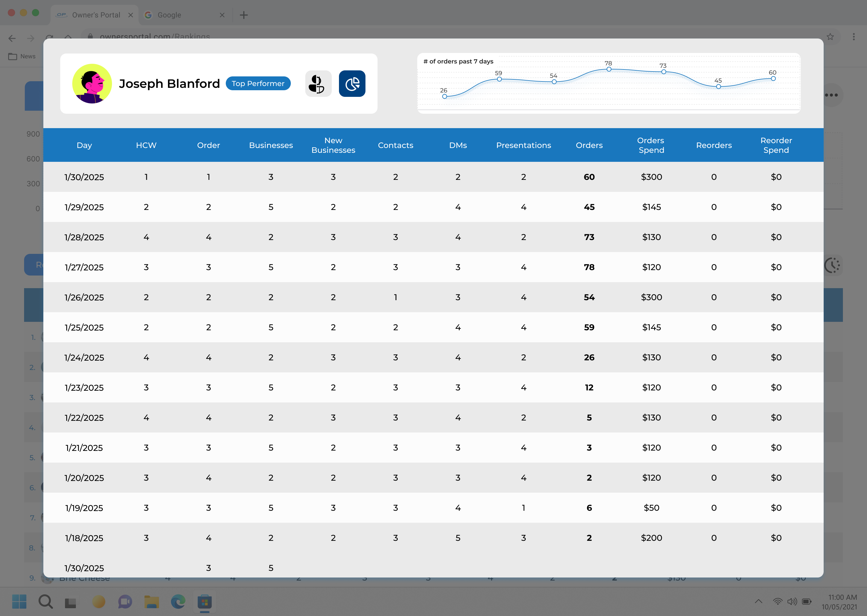Screen dimensions: 867x616
Task: Open File Explorer folder in taskbar
Action: [x=151, y=601]
